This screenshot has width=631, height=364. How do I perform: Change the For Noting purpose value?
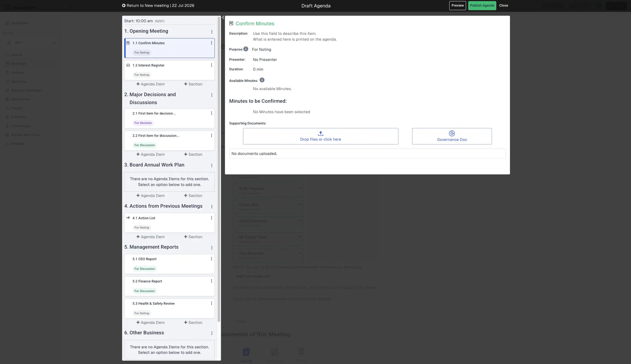click(261, 49)
